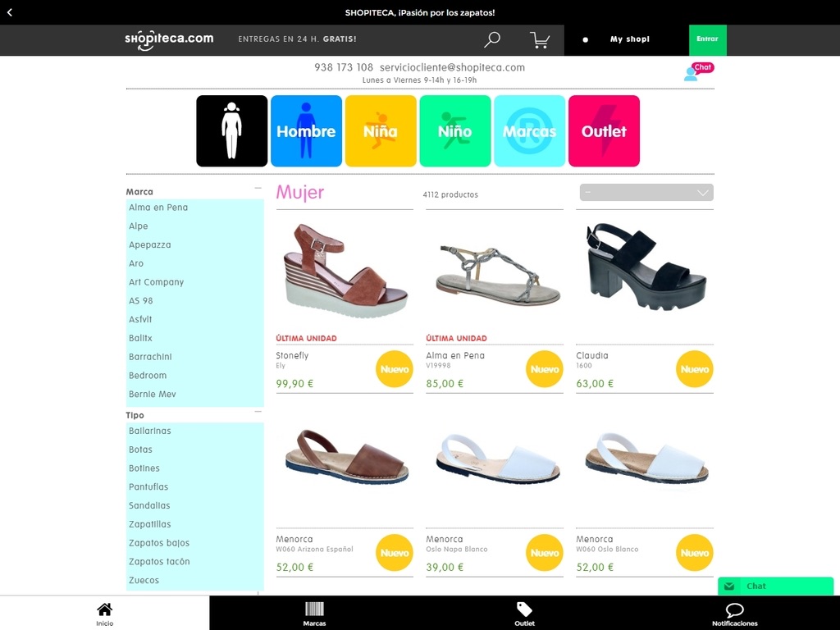
Task: Click the email serviciocliente@shopiteca.com
Action: tap(452, 67)
